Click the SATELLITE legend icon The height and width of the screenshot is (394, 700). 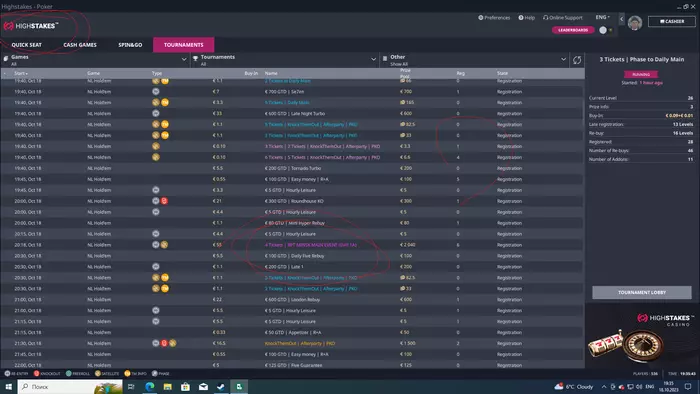(98, 373)
